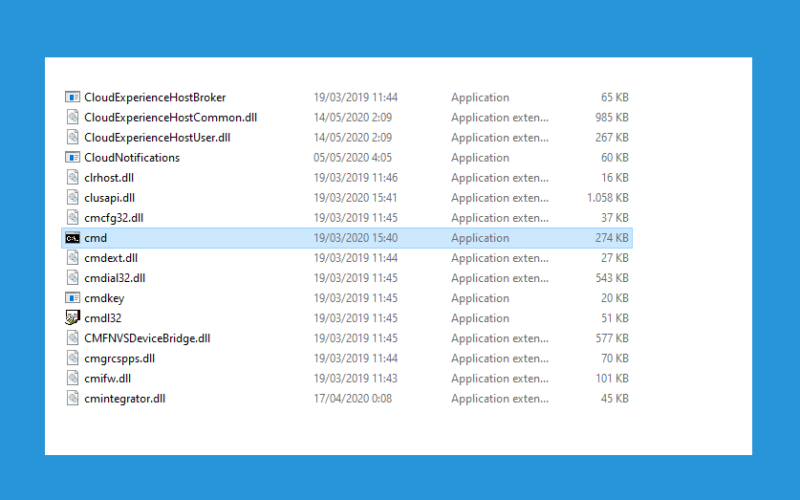The image size is (800, 500).
Task: Click the 19/03/2020 15:41 date of clusapi.dll
Action: (x=356, y=197)
